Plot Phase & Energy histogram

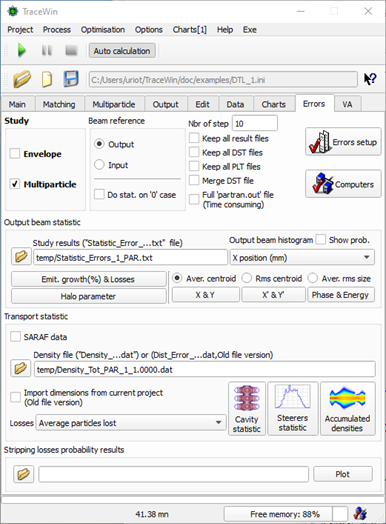click(341, 294)
